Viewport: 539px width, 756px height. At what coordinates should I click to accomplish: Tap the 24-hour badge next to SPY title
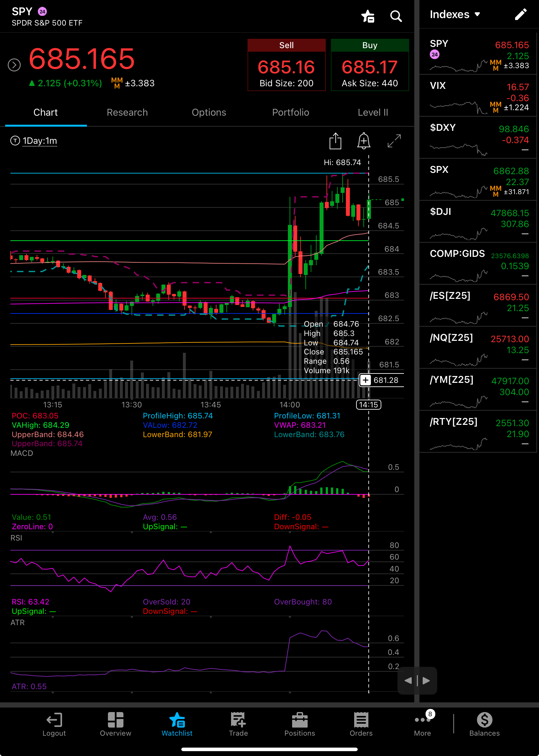point(42,12)
